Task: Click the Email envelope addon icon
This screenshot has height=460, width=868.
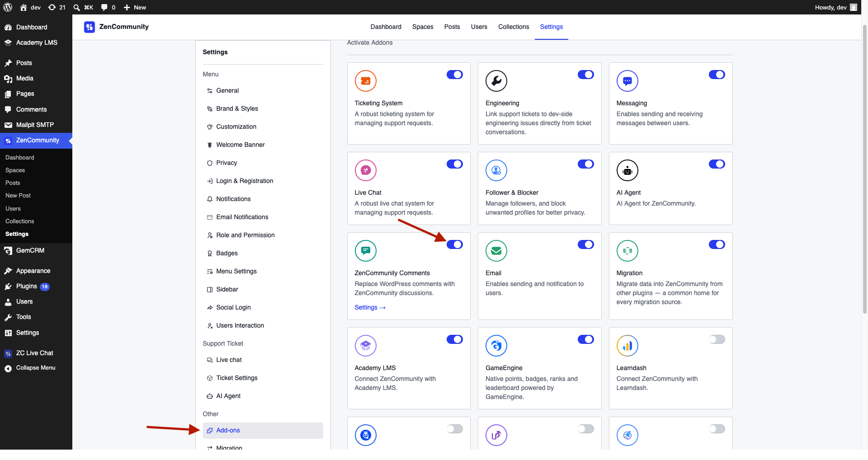Action: click(496, 251)
